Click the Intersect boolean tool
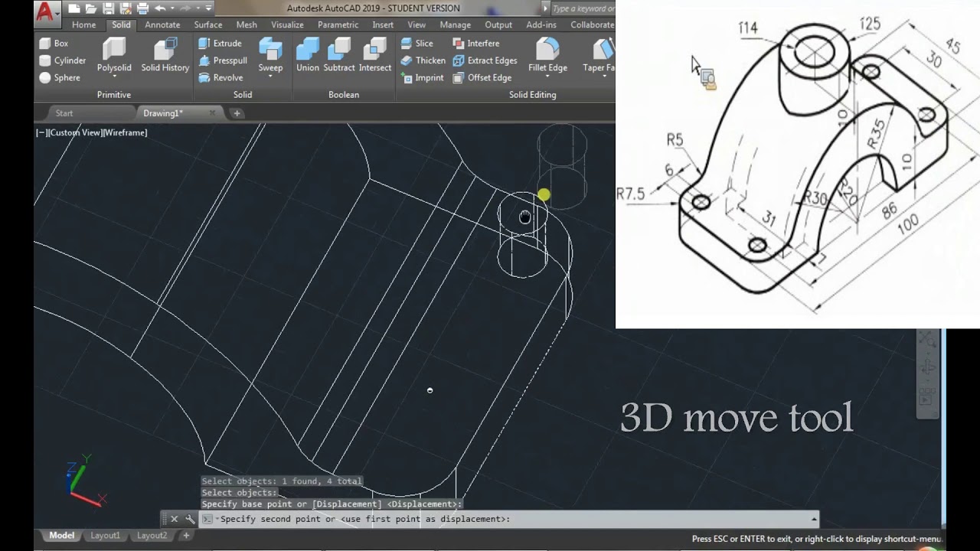 point(375,54)
